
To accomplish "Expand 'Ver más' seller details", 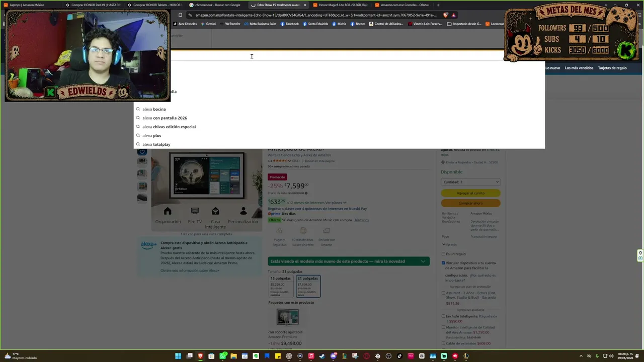I will click(450, 244).
